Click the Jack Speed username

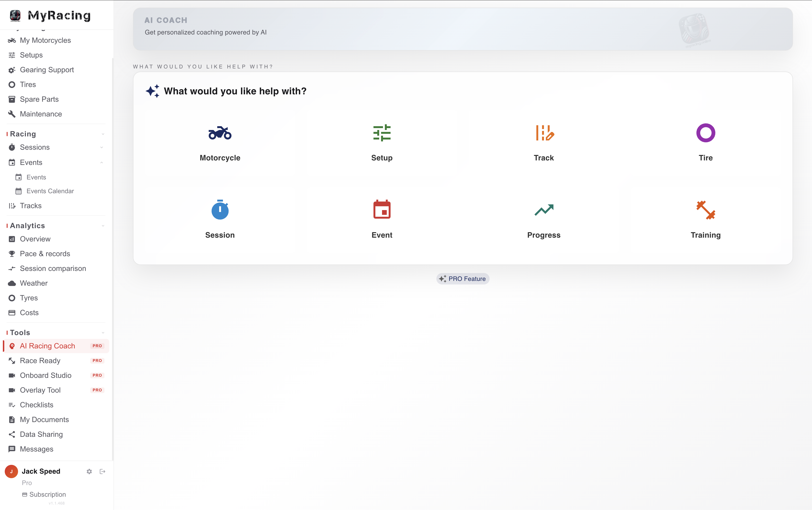(x=41, y=471)
